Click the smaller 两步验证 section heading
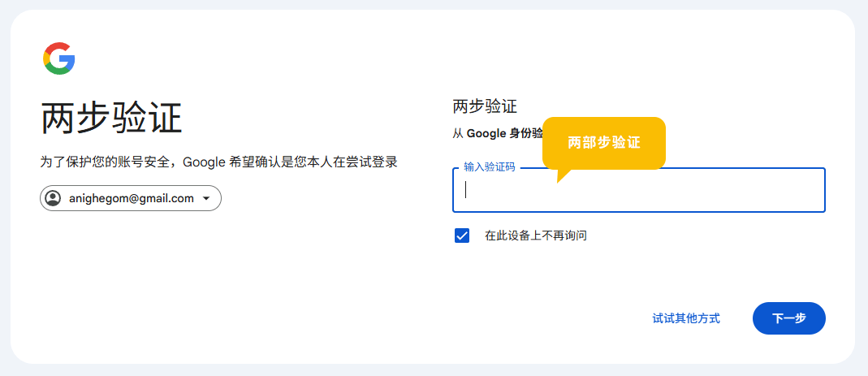The height and width of the screenshot is (376, 868). [x=485, y=106]
